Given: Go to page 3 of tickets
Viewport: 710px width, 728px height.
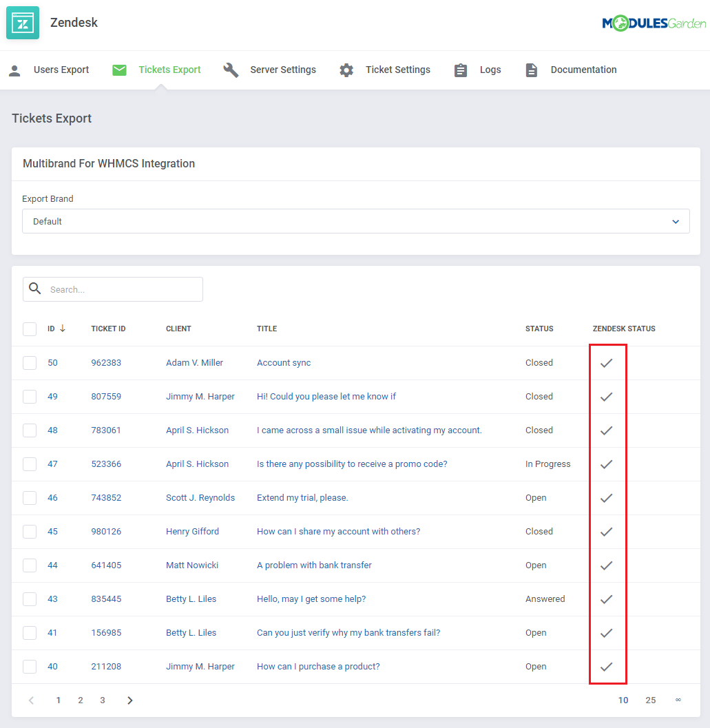Looking at the screenshot, I should point(103,700).
